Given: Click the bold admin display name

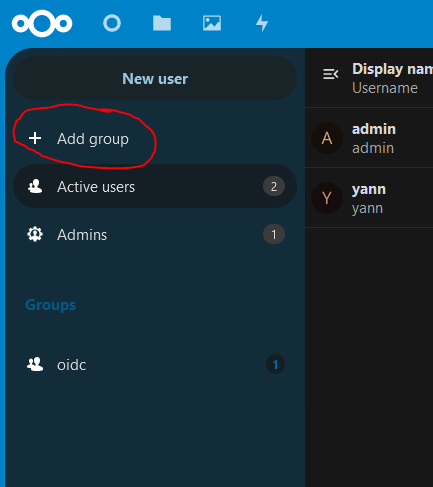Looking at the screenshot, I should point(374,129).
